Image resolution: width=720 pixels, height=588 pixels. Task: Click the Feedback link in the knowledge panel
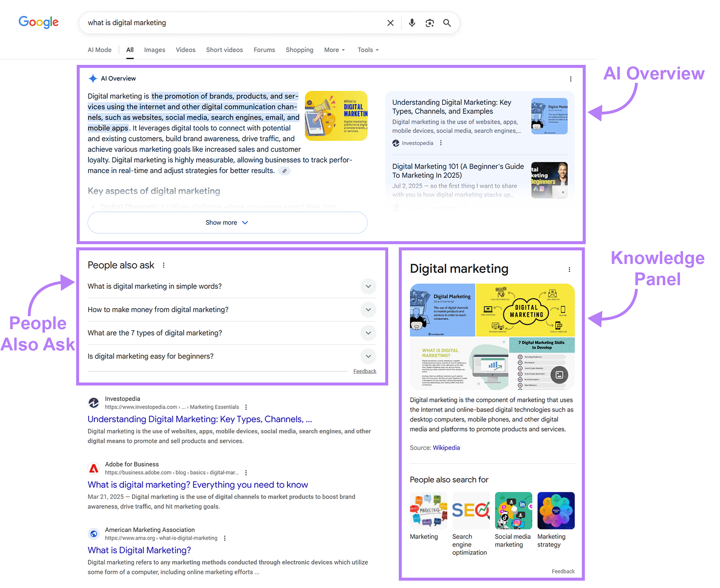click(563, 571)
